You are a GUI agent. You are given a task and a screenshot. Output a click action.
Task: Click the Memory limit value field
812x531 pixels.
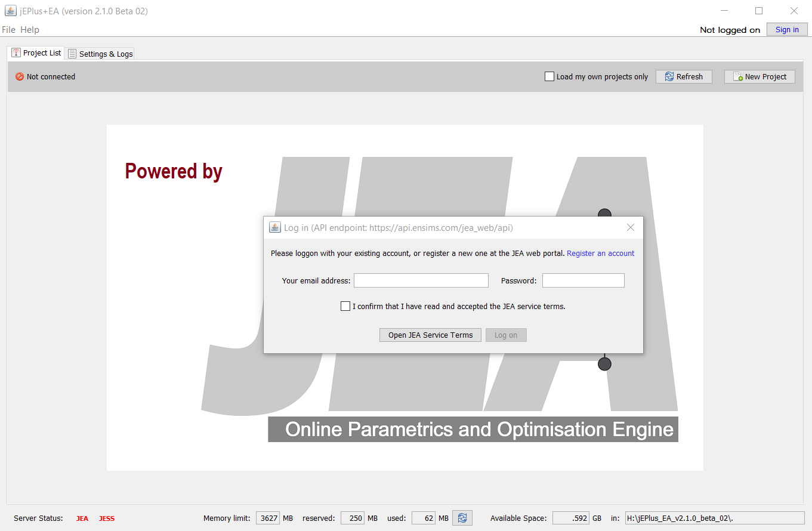(x=268, y=518)
